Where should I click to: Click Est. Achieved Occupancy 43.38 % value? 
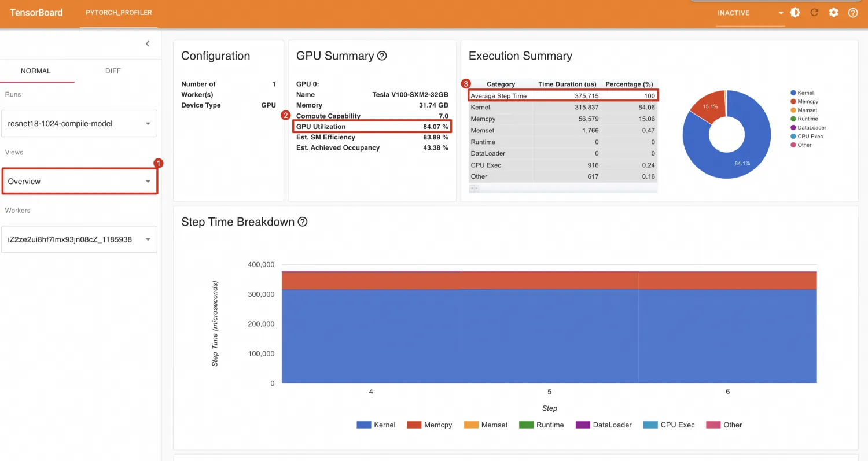[x=436, y=148]
